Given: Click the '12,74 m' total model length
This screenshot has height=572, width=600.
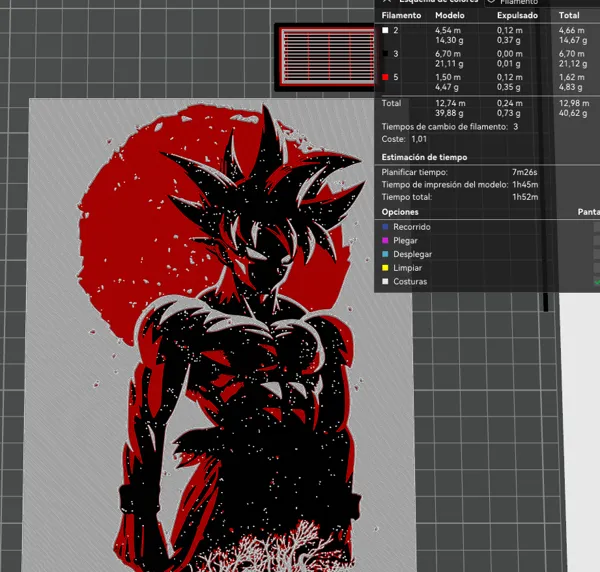Looking at the screenshot, I should point(450,103).
